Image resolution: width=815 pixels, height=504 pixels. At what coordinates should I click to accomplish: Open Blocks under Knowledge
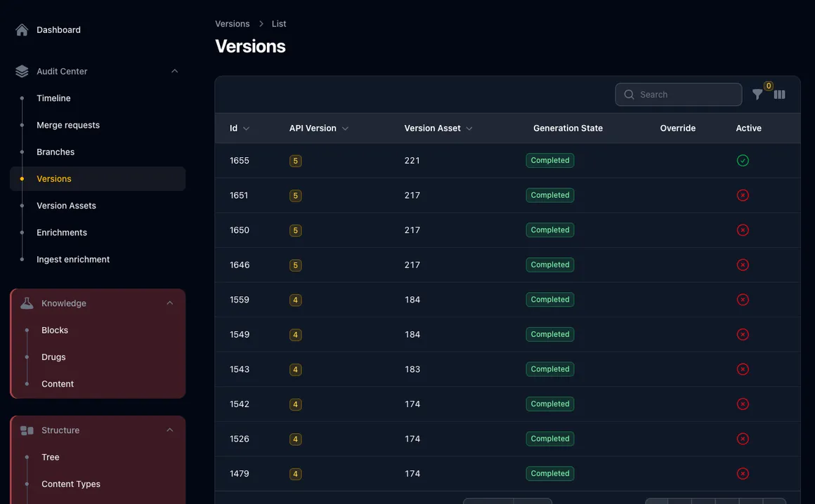click(55, 330)
